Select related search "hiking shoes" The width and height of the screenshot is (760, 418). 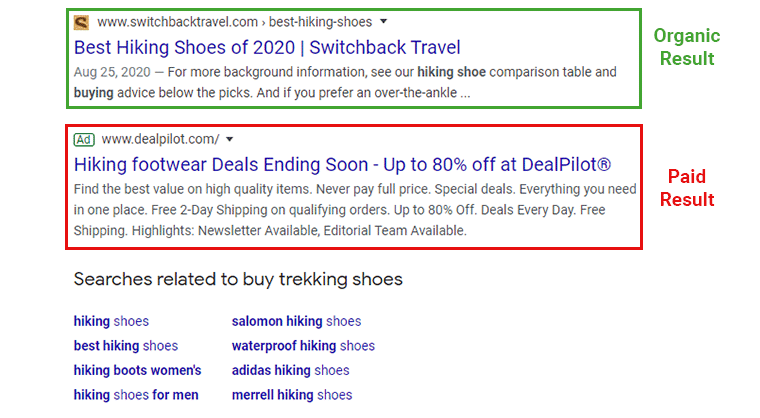111,321
